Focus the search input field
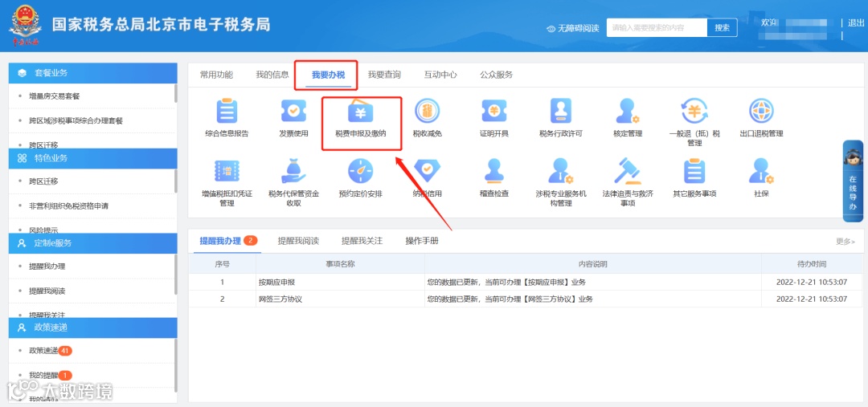Viewport: 868px width, 407px height. click(657, 27)
